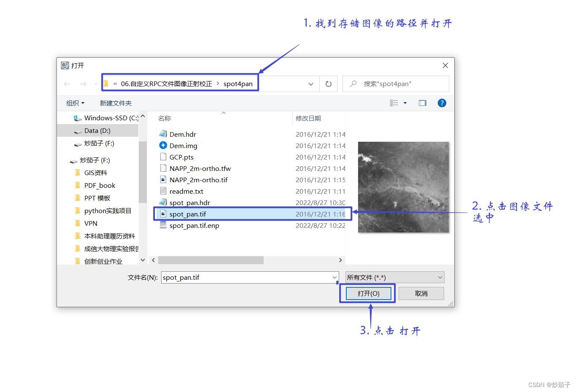This screenshot has width=577, height=392.
Task: Select the PPT 模板 folder
Action: 97,198
